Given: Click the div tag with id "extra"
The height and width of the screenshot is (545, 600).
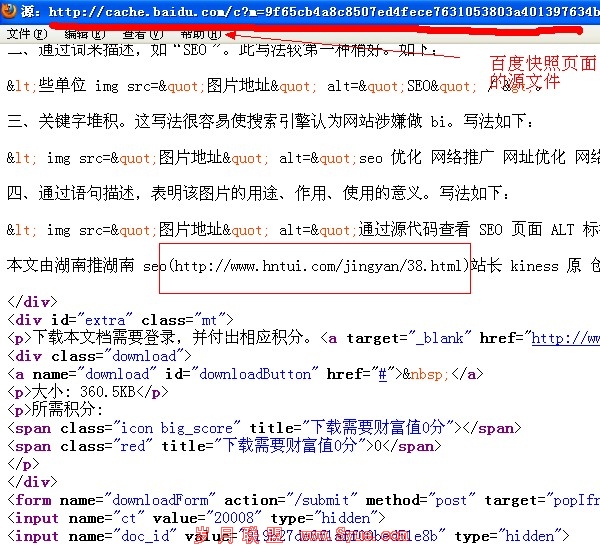Looking at the screenshot, I should [120, 320].
